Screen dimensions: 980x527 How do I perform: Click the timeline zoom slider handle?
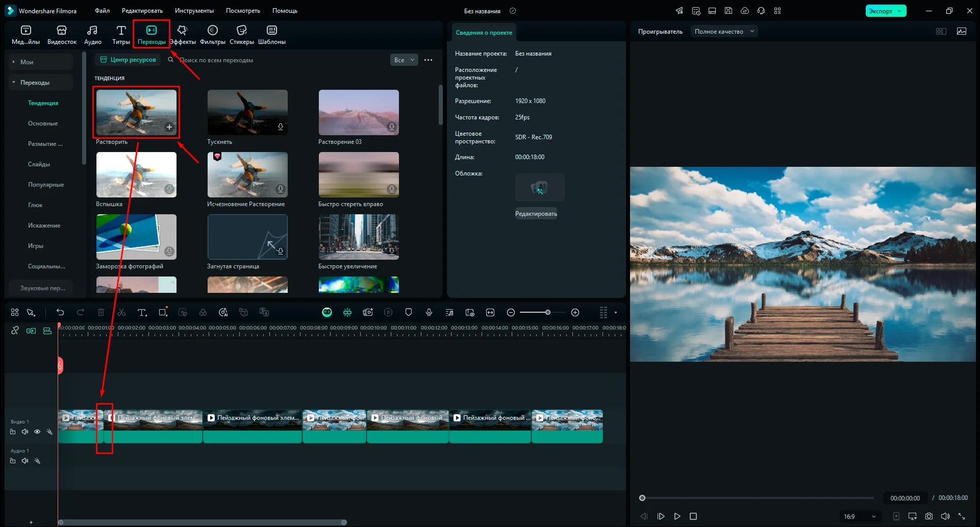point(547,312)
